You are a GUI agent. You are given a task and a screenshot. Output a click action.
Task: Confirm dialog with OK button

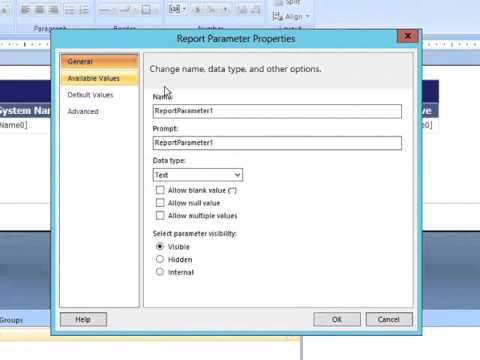pyautogui.click(x=337, y=319)
